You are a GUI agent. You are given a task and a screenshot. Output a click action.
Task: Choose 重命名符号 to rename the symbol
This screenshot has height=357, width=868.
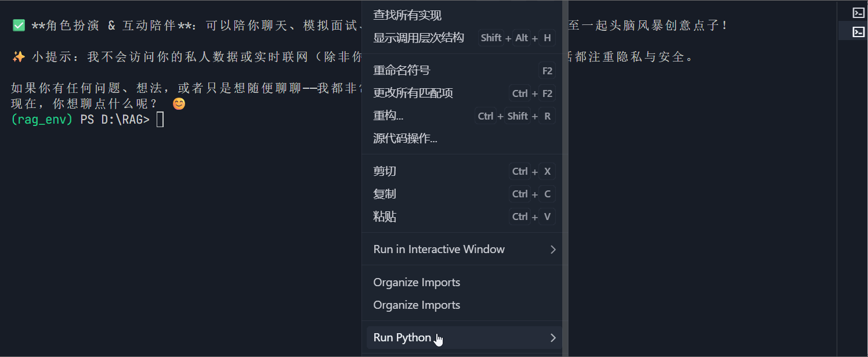(x=402, y=70)
